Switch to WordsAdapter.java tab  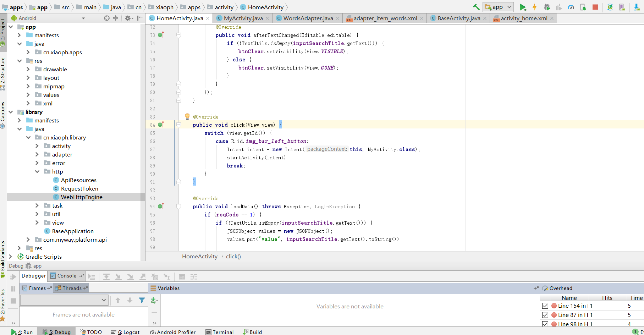[308, 18]
